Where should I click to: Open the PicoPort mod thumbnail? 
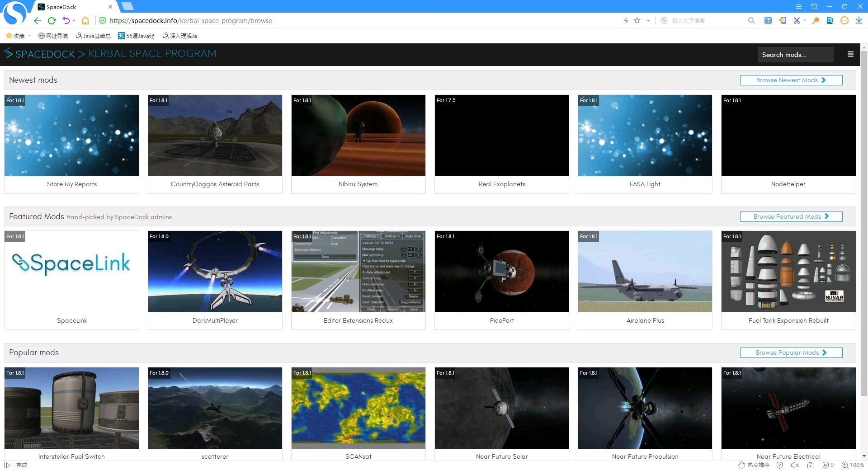click(x=502, y=272)
